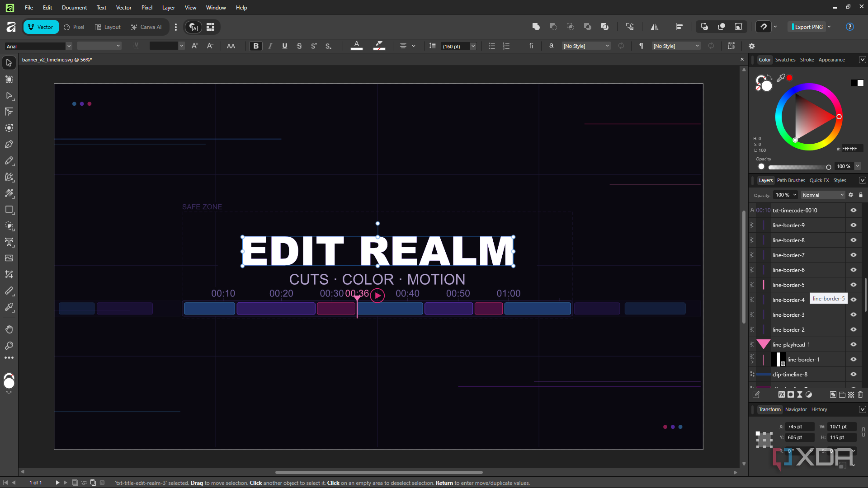Switch to Pixel studio mode
Viewport: 868px width, 488px height.
pyautogui.click(x=74, y=27)
